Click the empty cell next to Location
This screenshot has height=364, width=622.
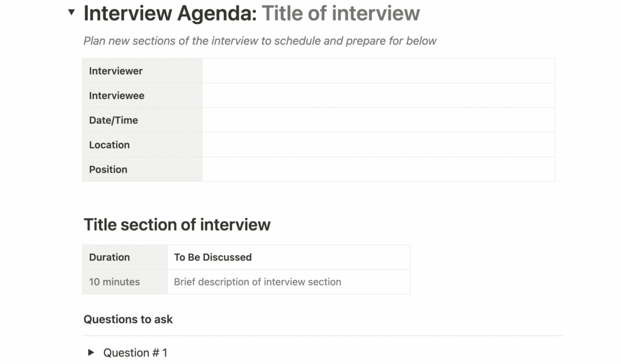[x=378, y=145]
